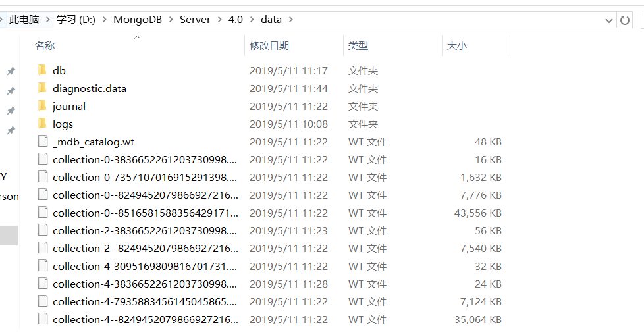The height and width of the screenshot is (335, 644).
Task: Expand chevron after MongoDB in path
Action: tap(171, 19)
